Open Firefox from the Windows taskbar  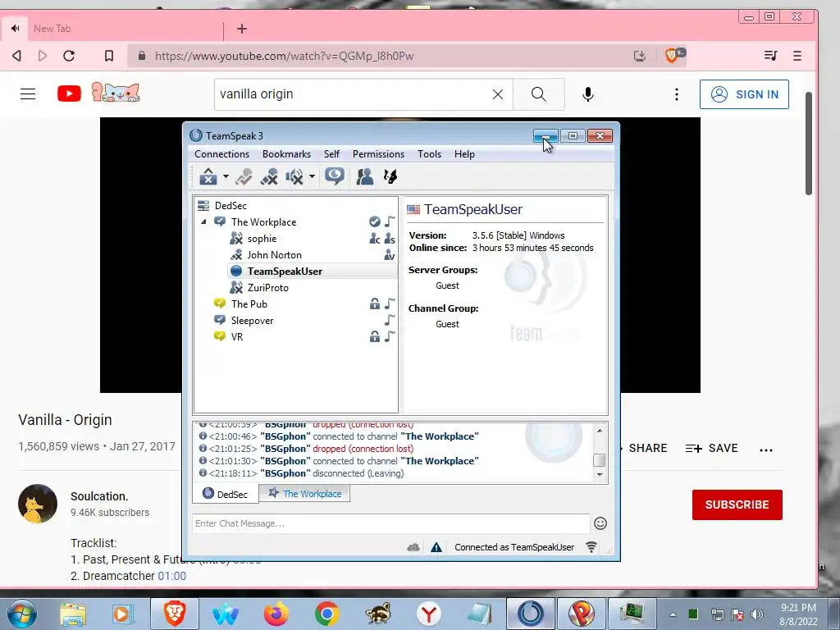click(276, 614)
